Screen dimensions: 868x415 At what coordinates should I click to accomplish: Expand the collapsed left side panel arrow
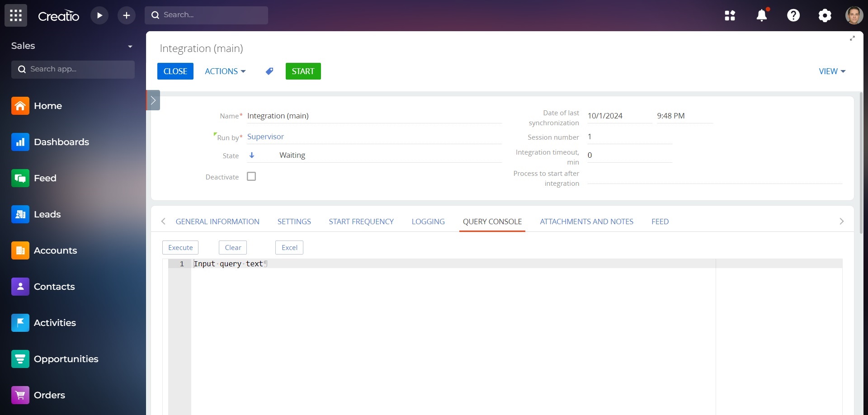click(153, 100)
